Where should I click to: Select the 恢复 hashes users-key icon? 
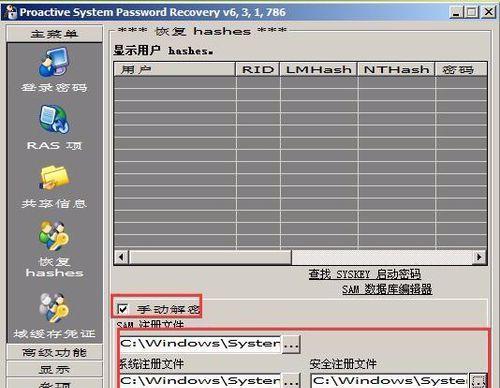54,236
